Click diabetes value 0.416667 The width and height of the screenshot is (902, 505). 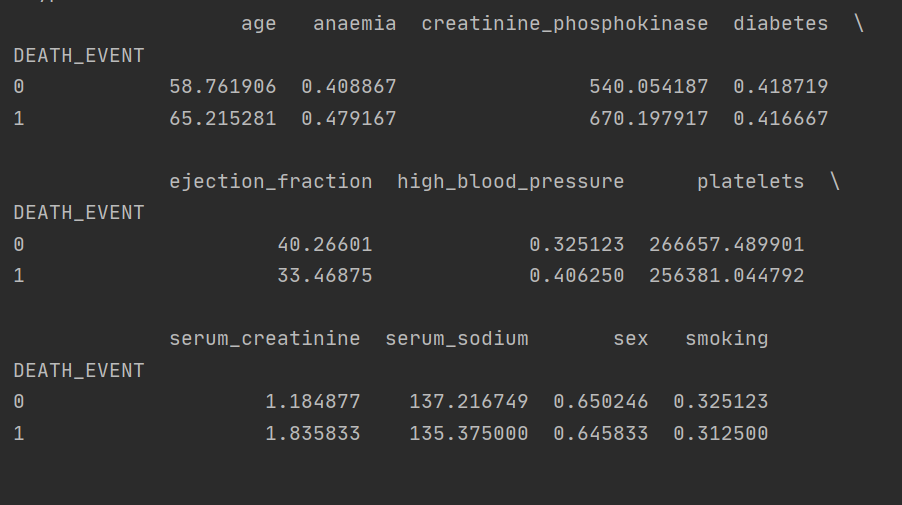[x=781, y=118]
